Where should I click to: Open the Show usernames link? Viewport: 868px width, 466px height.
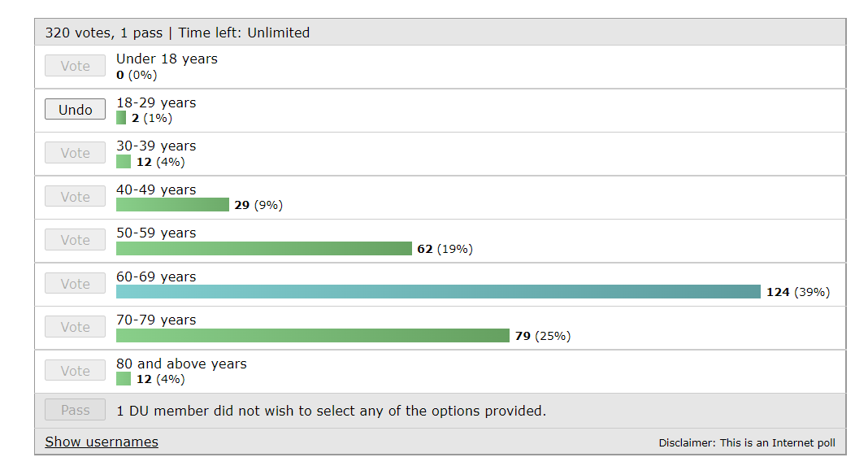pos(102,442)
